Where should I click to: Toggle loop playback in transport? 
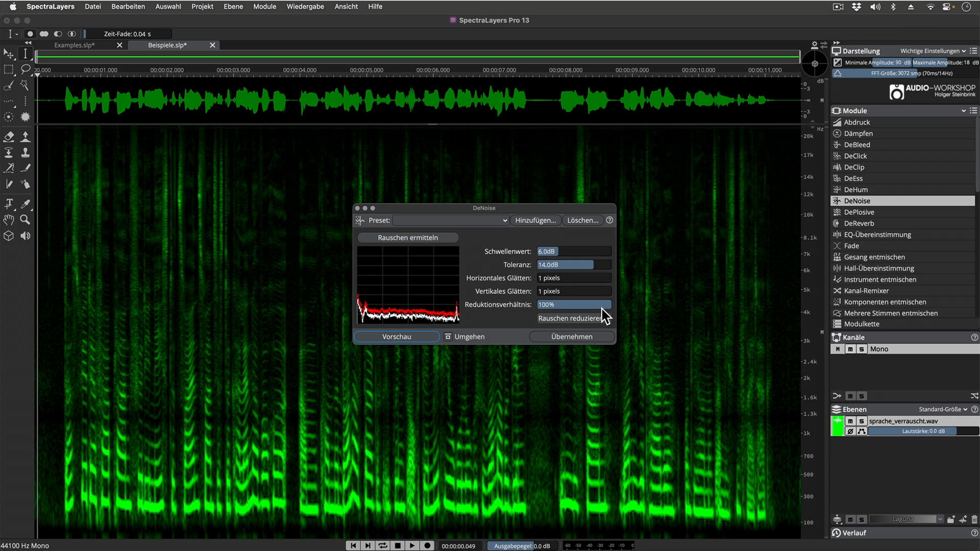click(383, 546)
